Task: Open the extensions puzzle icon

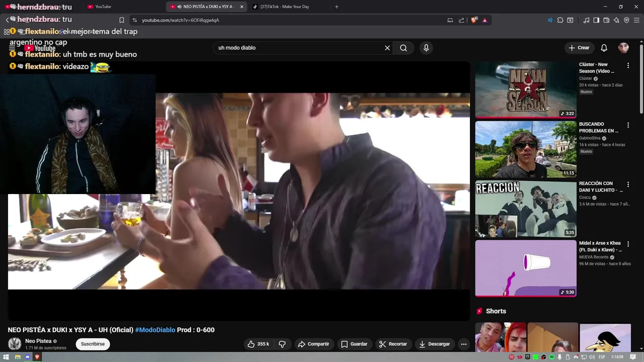Action: tap(560, 20)
